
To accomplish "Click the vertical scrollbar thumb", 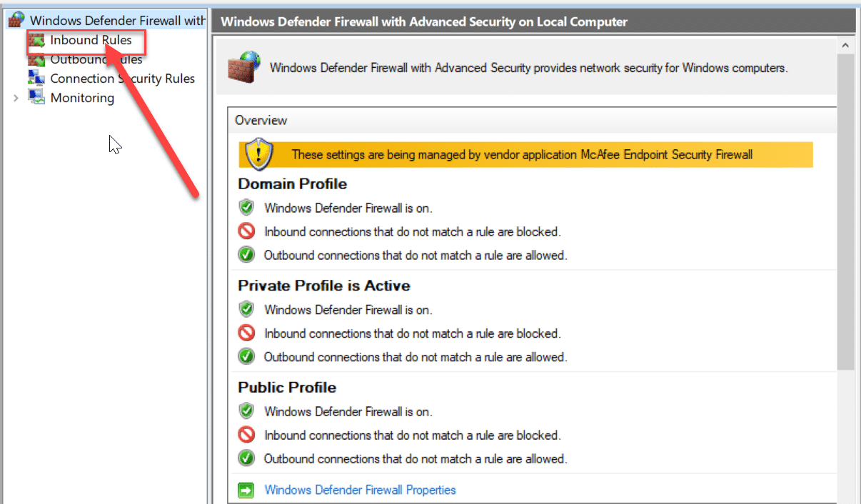I will pyautogui.click(x=845, y=214).
